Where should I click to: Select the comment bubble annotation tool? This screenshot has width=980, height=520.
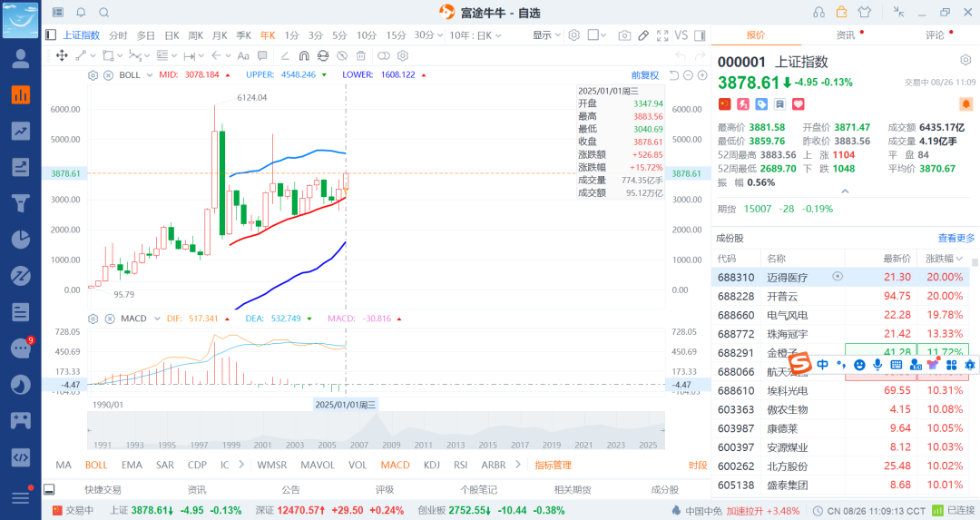point(262,55)
